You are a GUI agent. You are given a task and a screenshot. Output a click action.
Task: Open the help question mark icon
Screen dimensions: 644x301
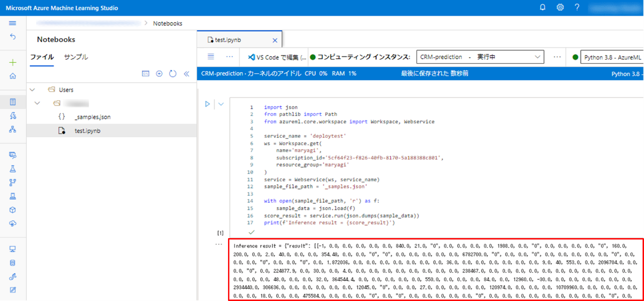[577, 7]
